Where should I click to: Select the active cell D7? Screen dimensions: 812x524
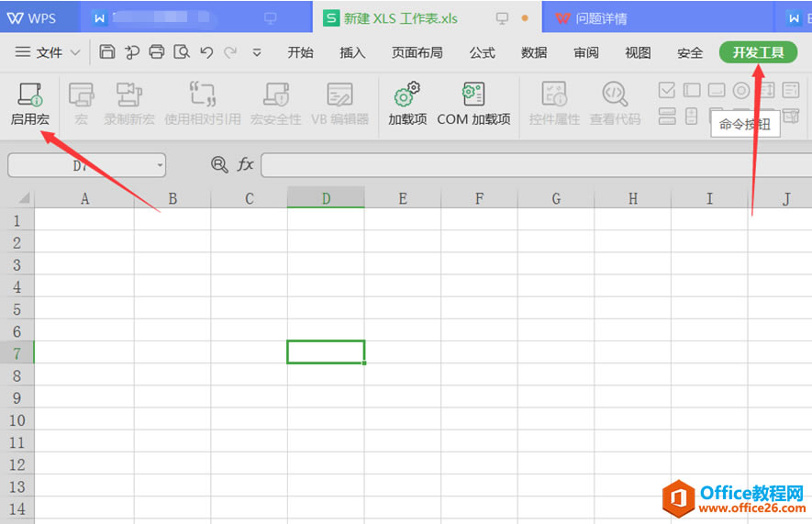click(x=326, y=352)
